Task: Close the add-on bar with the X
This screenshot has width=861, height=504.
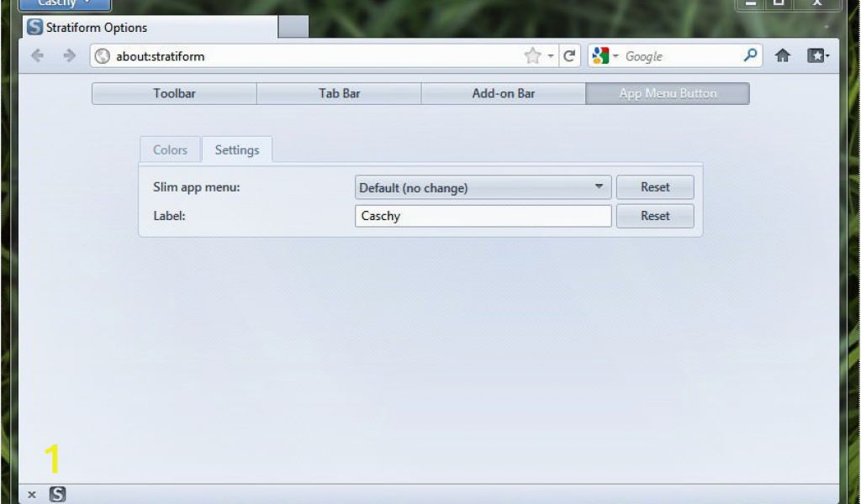Action: pos(32,495)
